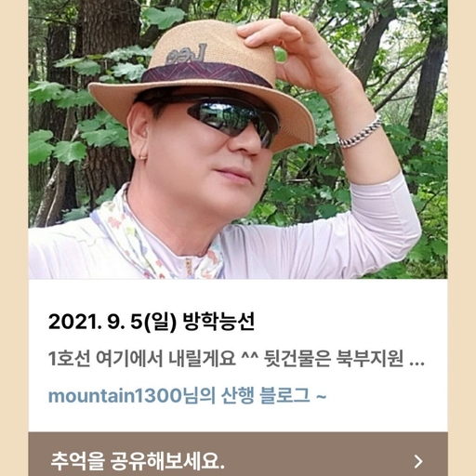The width and height of the screenshot is (476, 476).
Task: Click the blank white area below the blog link
Action: click(x=238, y=419)
